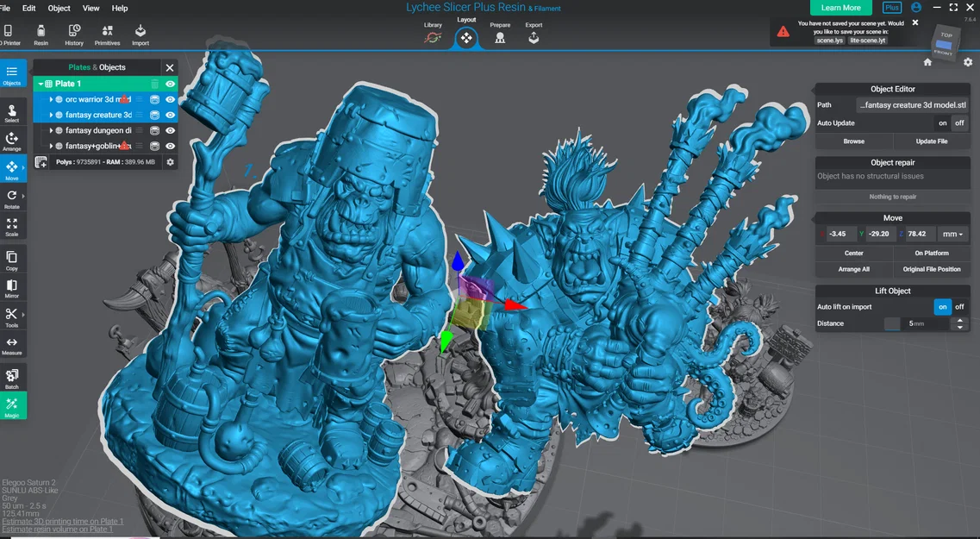980x539 pixels.
Task: Expand the fantasy creature 3d row
Action: 51,115
